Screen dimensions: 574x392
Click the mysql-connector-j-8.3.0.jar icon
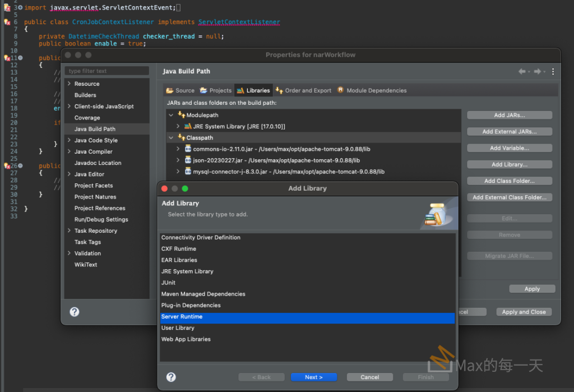[x=188, y=171]
